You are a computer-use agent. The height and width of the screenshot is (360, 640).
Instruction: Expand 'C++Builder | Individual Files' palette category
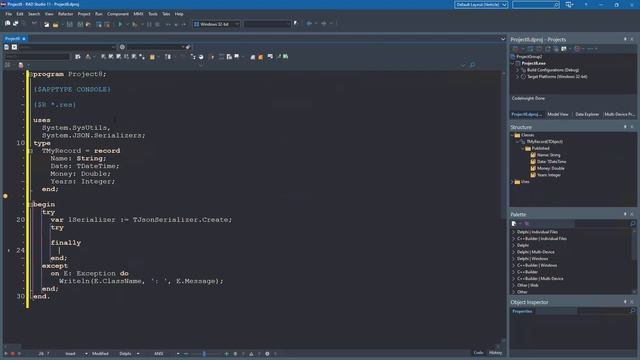pyautogui.click(x=513, y=238)
